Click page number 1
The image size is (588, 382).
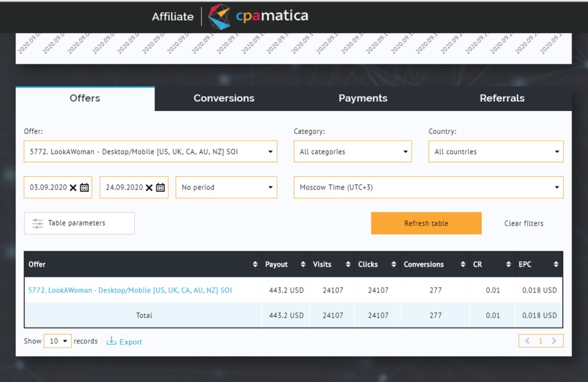540,341
